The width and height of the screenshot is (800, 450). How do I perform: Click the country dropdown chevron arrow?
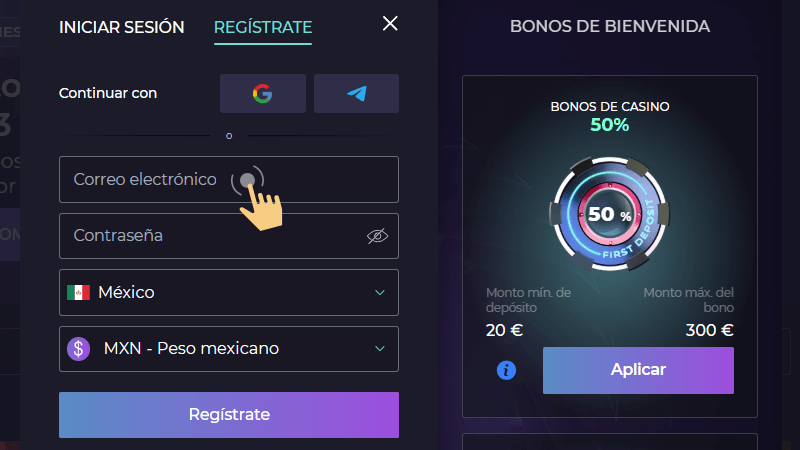click(379, 292)
